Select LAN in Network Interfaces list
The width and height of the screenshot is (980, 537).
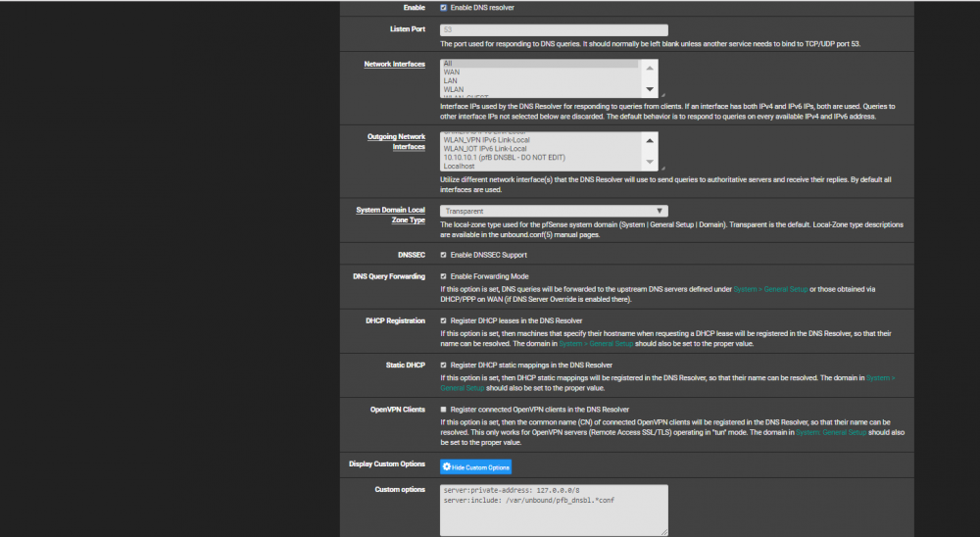pyautogui.click(x=541, y=80)
